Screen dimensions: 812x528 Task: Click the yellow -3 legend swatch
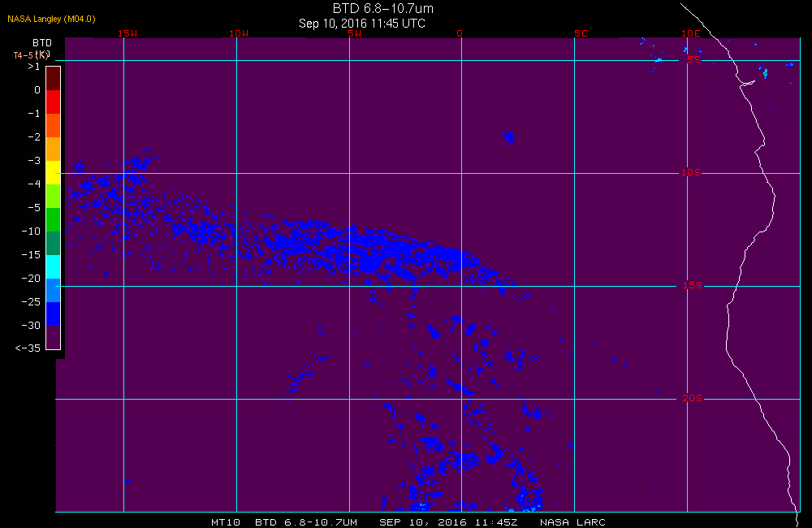click(x=54, y=172)
